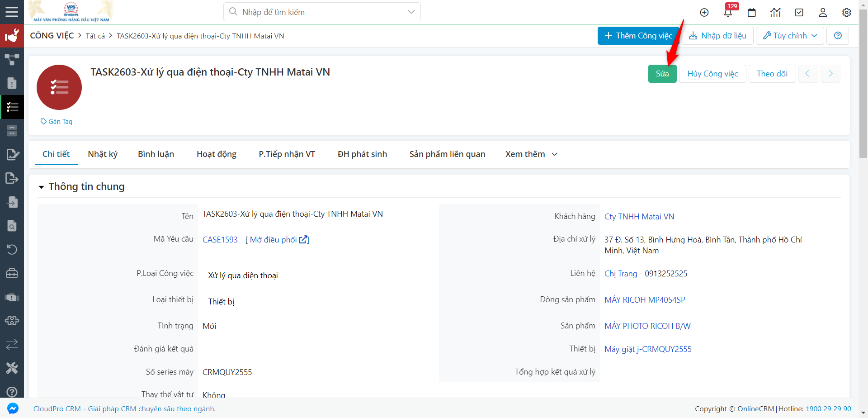This screenshot has width=868, height=418.
Task: Click the Thêm Công việc button
Action: coord(638,36)
